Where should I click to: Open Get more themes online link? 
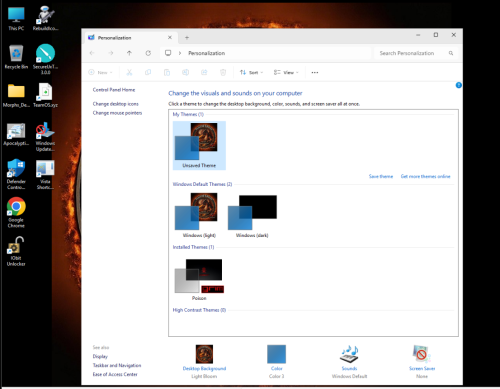point(425,176)
